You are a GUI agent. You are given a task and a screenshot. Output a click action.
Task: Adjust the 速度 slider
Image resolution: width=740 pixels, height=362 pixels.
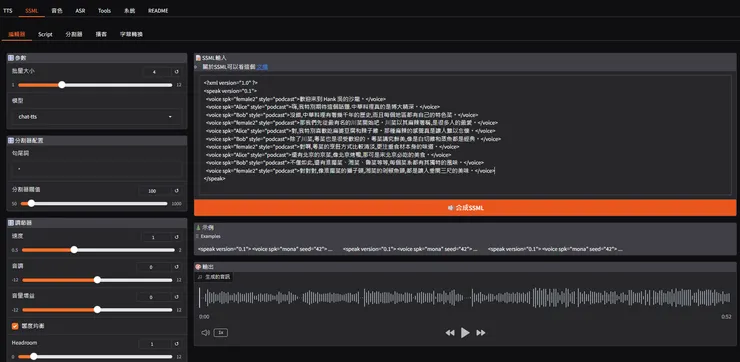click(x=98, y=250)
